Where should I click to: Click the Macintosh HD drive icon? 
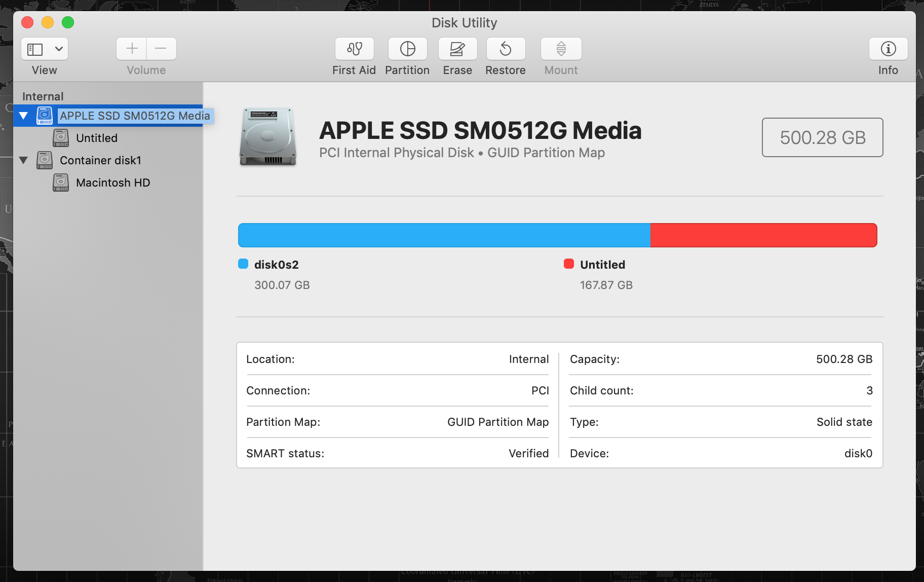point(61,183)
